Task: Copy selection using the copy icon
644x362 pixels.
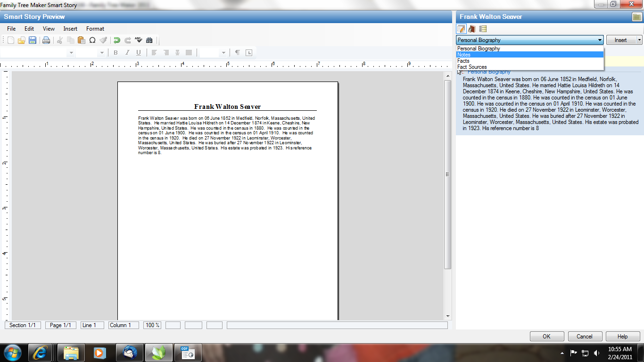Action: [71, 41]
